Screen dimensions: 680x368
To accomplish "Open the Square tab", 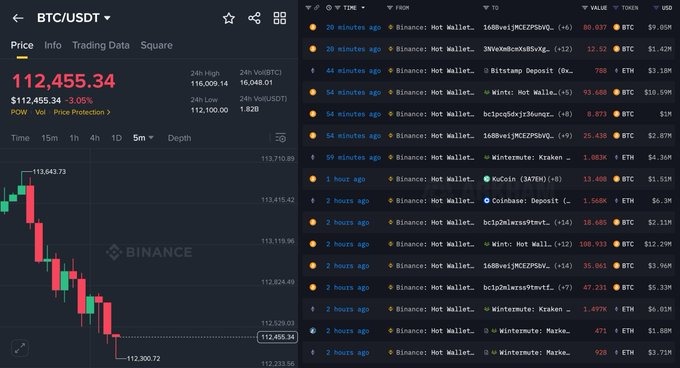I will [156, 45].
